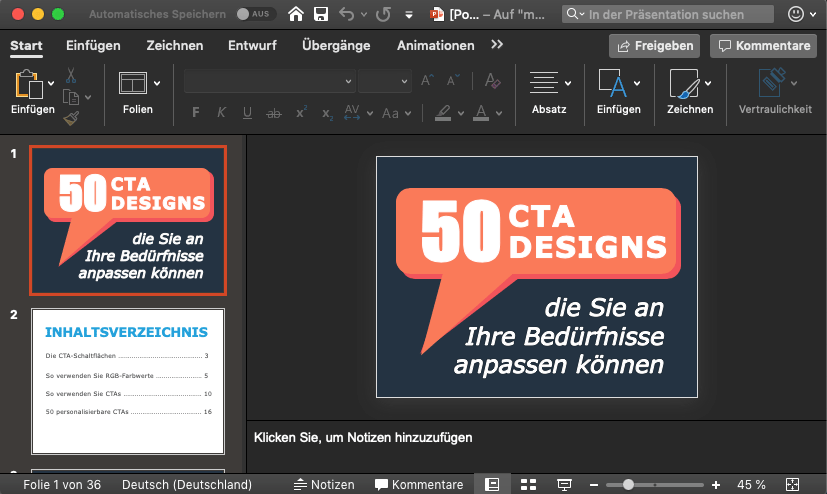Undo the last action
This screenshot has height=494, width=827.
(347, 14)
